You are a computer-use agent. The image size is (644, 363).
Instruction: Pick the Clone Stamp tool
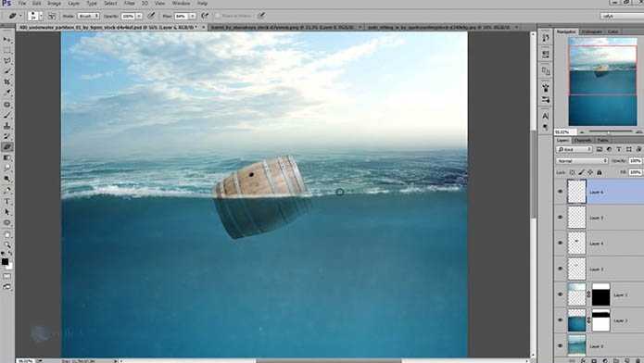(x=7, y=126)
